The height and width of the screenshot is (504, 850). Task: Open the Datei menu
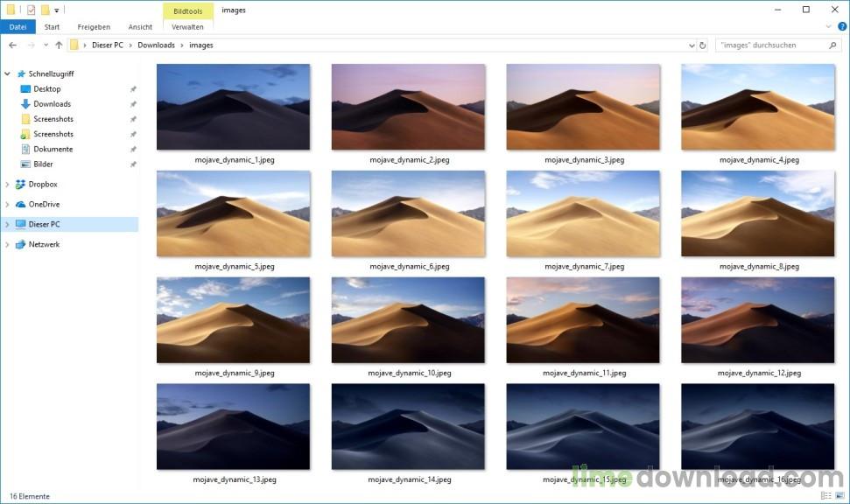pyautogui.click(x=18, y=27)
